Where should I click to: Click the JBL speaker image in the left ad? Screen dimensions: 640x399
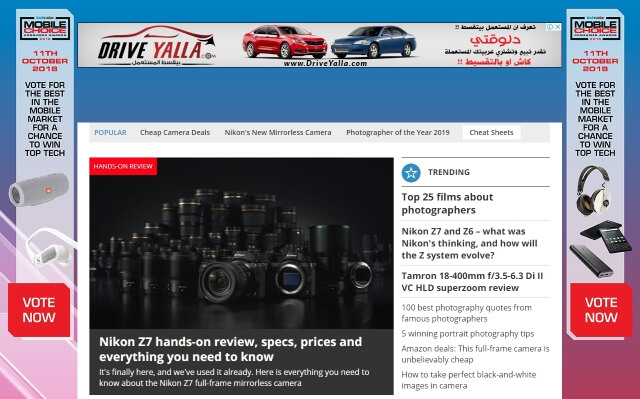(x=39, y=189)
